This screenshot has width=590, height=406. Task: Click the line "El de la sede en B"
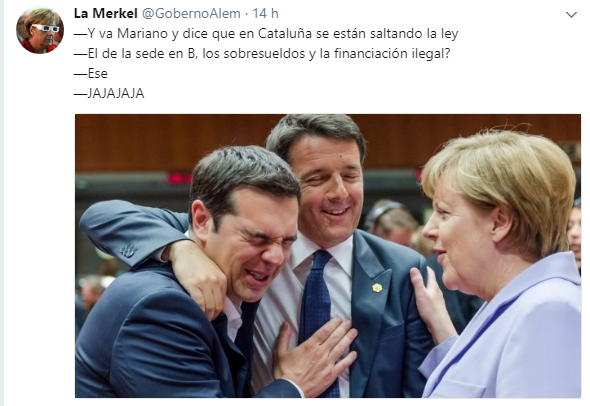(262, 53)
